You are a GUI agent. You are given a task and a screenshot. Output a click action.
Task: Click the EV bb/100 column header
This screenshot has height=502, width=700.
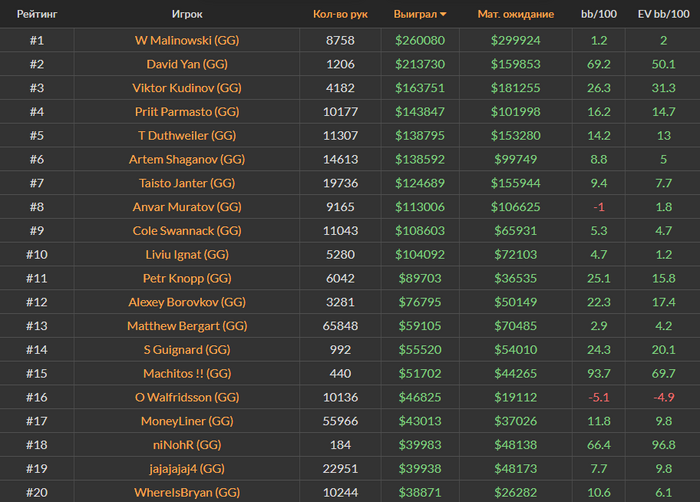point(663,15)
